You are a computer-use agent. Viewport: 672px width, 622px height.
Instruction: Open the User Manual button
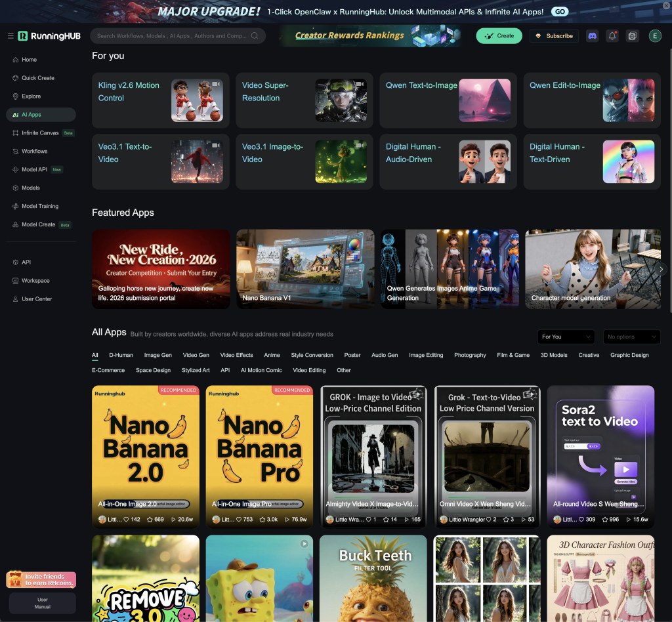[x=43, y=603]
